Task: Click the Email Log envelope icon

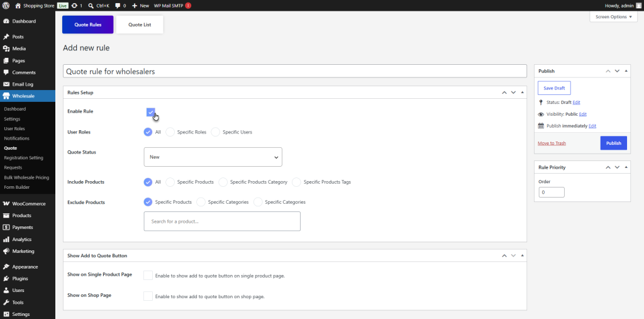Action: [6, 84]
